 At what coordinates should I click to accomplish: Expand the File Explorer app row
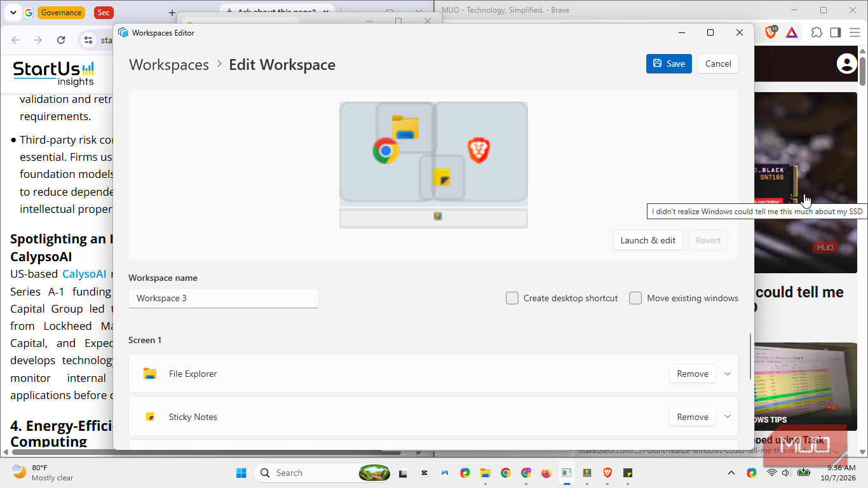tap(728, 374)
